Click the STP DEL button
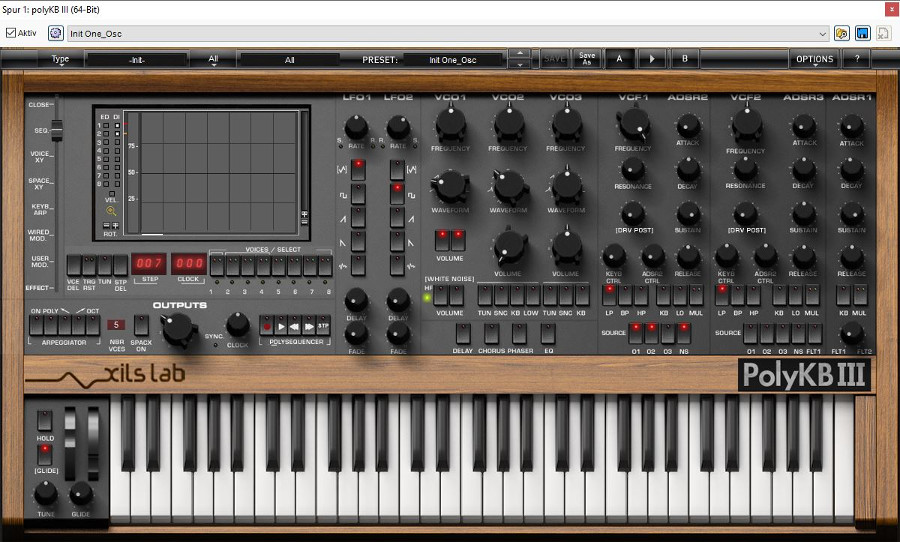The width and height of the screenshot is (900, 542). [x=120, y=265]
